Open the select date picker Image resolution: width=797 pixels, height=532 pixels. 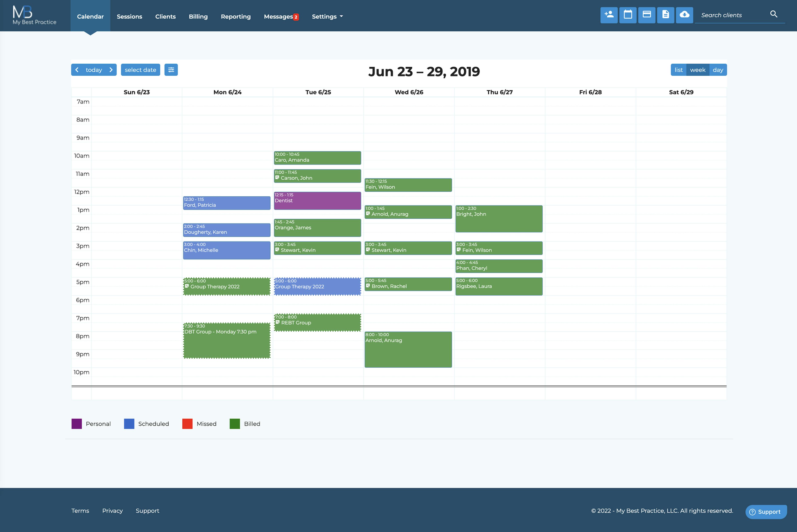click(x=140, y=70)
